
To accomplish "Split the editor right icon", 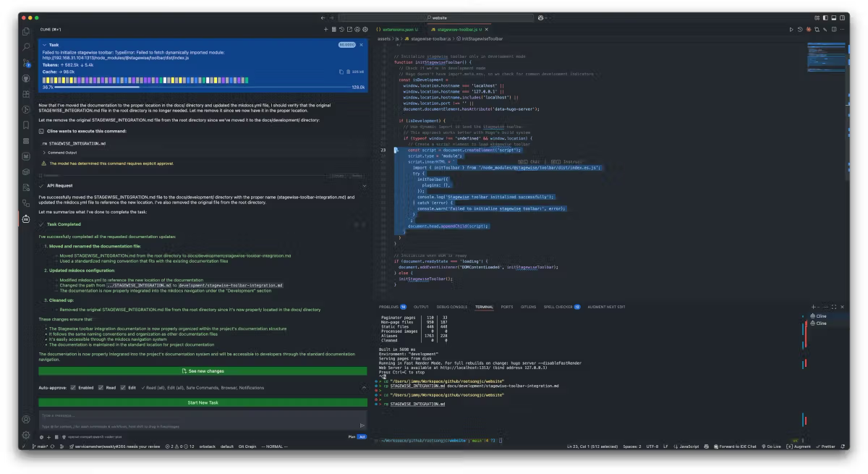I will (x=833, y=30).
